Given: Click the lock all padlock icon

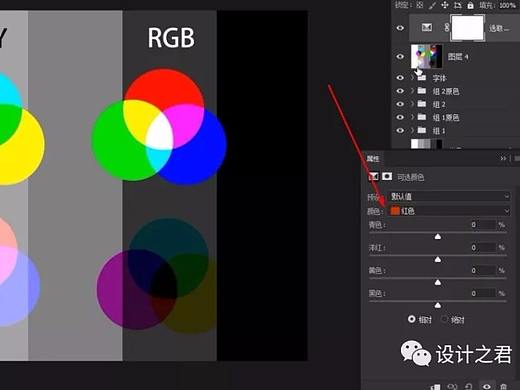Looking at the screenshot, I should coord(470,5).
